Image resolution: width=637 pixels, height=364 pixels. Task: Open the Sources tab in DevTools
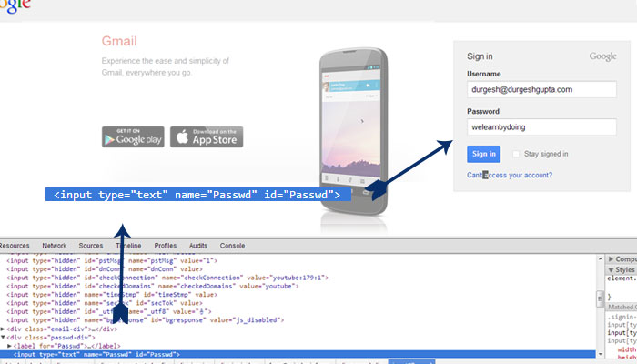(91, 246)
